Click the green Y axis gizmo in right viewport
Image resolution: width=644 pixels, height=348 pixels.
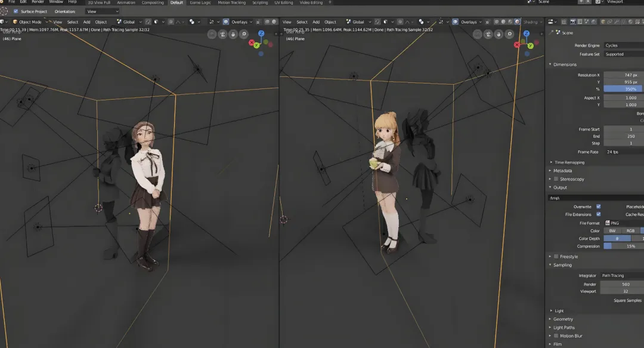[x=530, y=45]
